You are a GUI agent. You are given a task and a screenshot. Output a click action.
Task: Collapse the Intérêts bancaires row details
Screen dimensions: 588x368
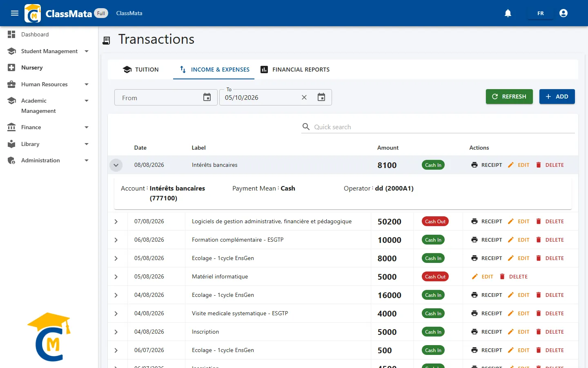(x=116, y=165)
